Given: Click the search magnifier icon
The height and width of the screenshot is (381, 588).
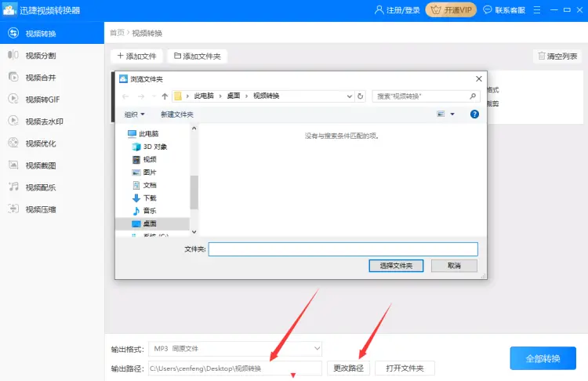Looking at the screenshot, I should (473, 96).
